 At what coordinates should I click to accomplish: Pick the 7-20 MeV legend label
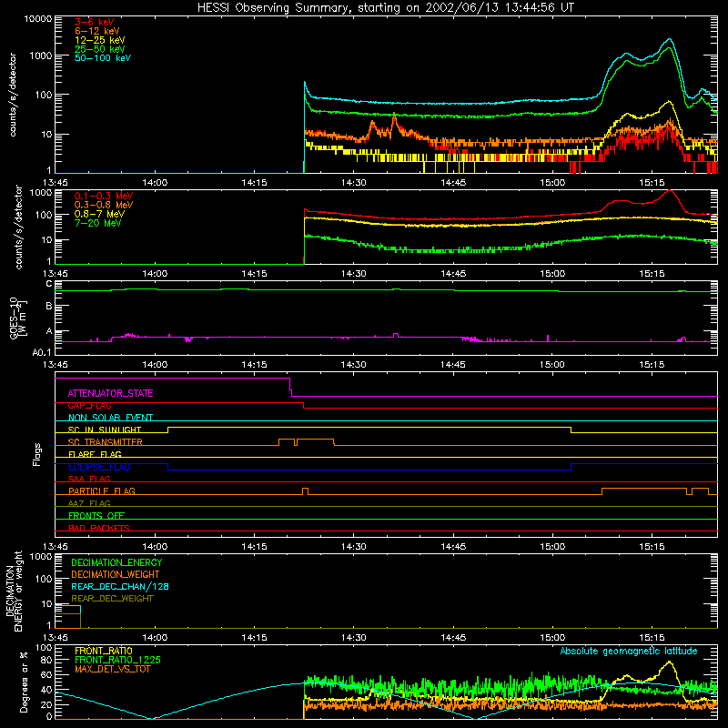(x=97, y=223)
